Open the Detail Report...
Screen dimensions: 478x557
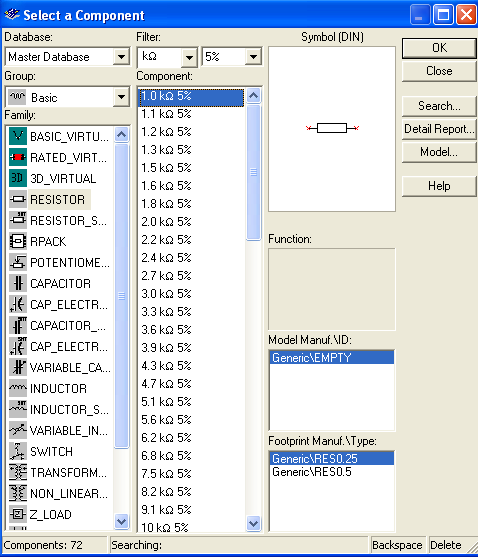pos(439,129)
